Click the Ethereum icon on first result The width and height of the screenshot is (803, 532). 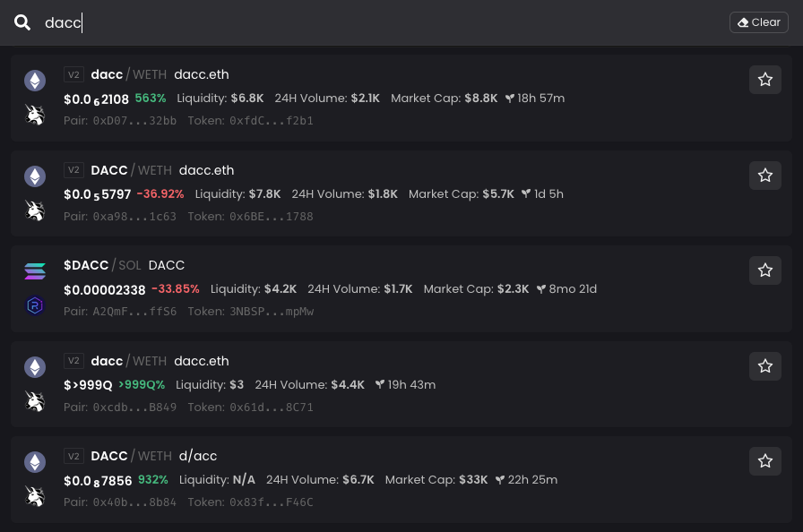(35, 81)
